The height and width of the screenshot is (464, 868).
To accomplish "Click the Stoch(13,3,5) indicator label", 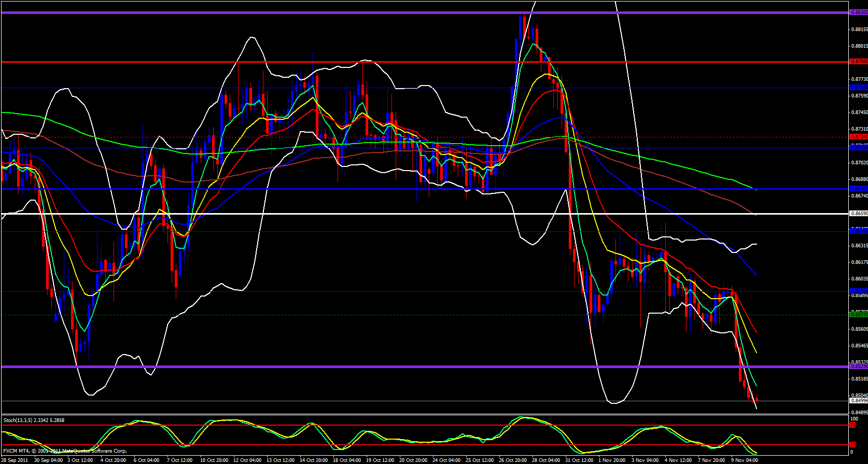I will point(34,420).
